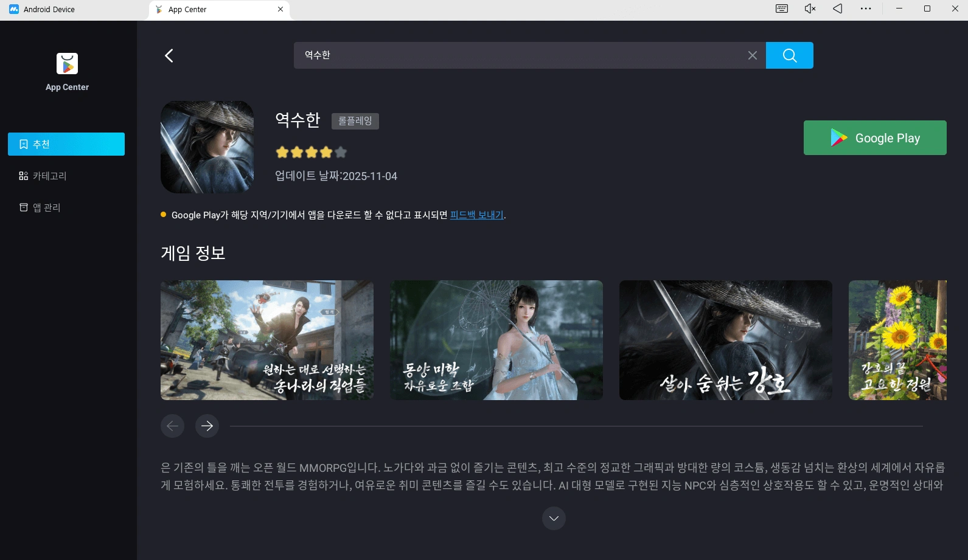This screenshot has height=560, width=968.
Task: Click the 역수한 game title text
Action: coord(298,119)
